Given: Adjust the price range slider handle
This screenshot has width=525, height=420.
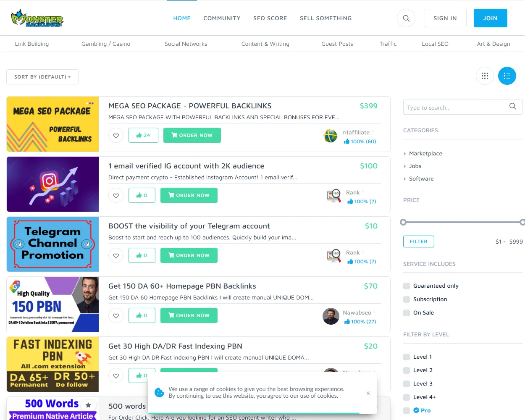Looking at the screenshot, I should [x=404, y=222].
